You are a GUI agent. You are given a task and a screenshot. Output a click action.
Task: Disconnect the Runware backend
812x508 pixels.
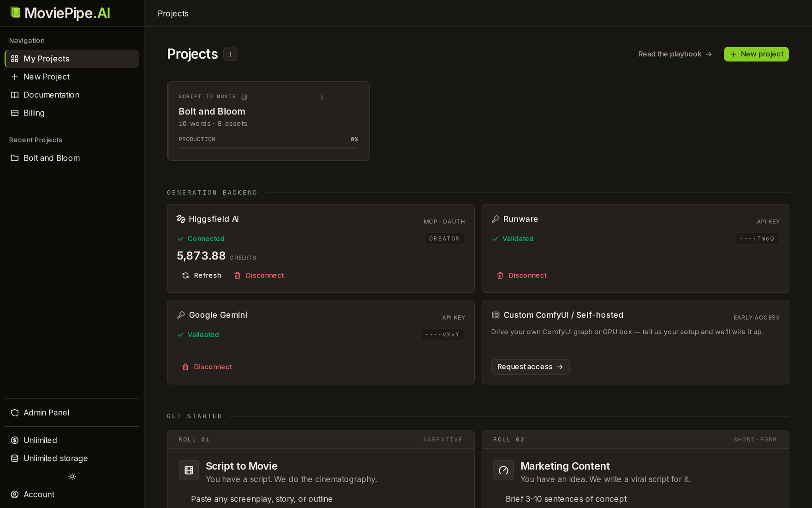pos(522,275)
